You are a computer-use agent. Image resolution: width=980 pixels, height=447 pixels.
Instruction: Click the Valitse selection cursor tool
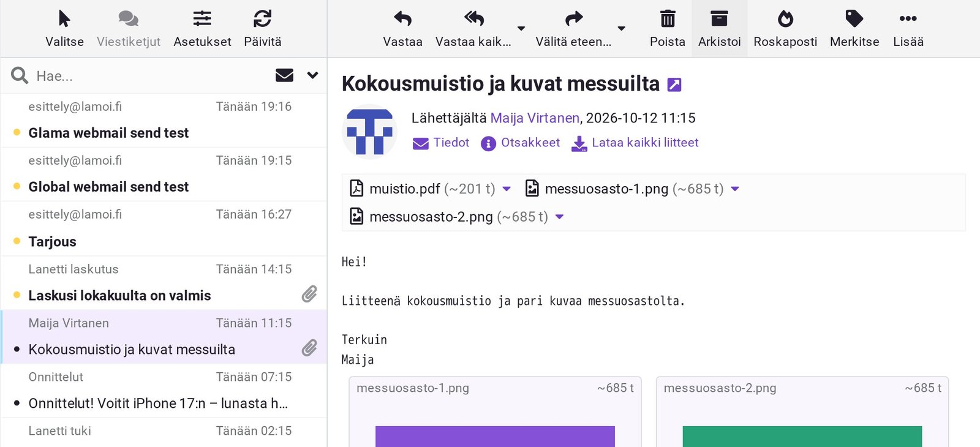pos(64,29)
